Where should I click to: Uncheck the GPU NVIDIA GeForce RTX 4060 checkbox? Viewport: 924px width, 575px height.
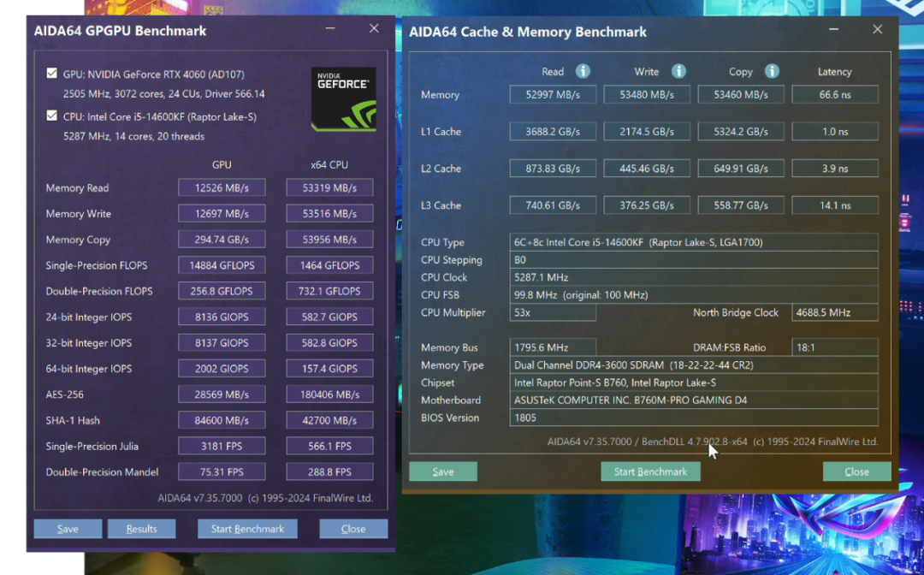pos(52,73)
